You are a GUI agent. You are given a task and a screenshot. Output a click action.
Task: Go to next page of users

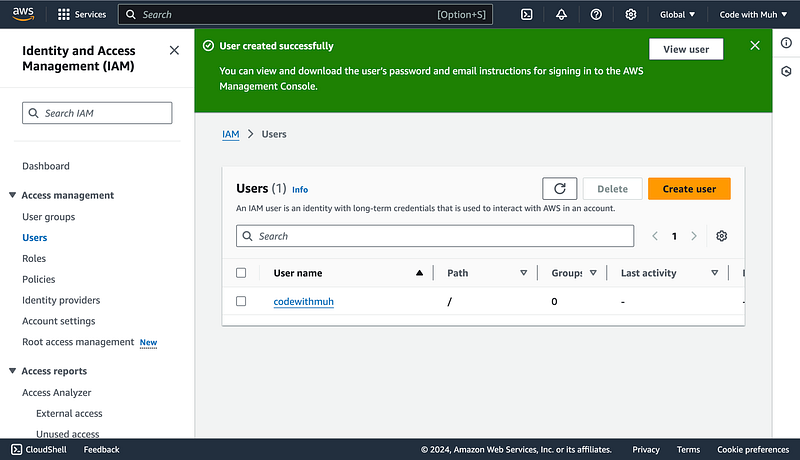(x=694, y=236)
